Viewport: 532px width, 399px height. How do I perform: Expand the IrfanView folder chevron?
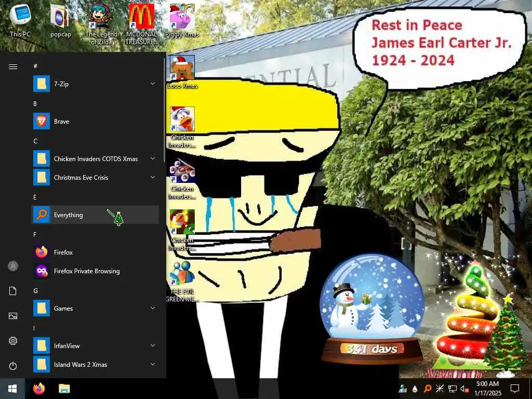tap(153, 345)
